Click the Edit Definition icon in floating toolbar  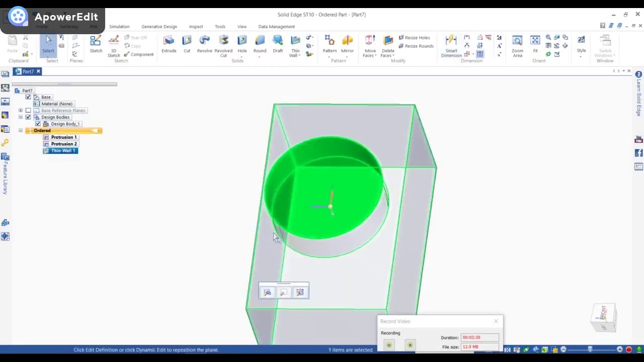point(267,292)
